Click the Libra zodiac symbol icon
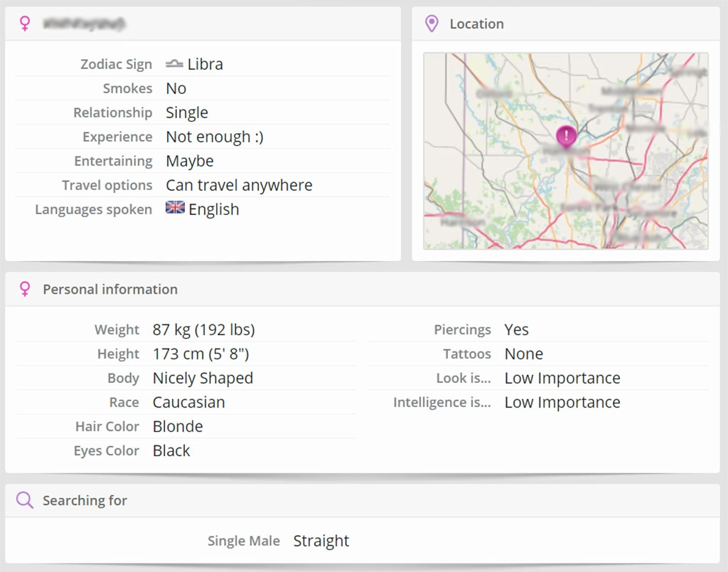The height and width of the screenshot is (572, 728). click(x=174, y=64)
